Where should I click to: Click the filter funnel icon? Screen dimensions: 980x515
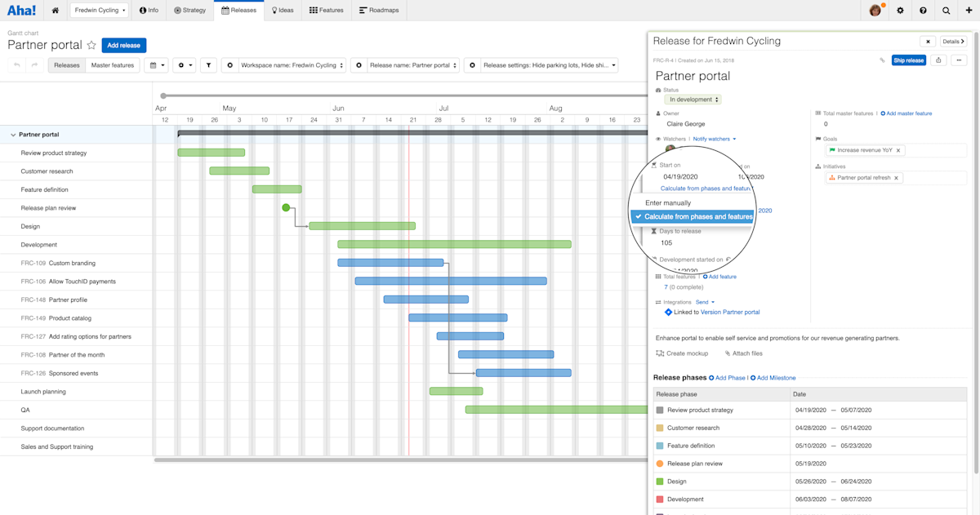point(208,65)
